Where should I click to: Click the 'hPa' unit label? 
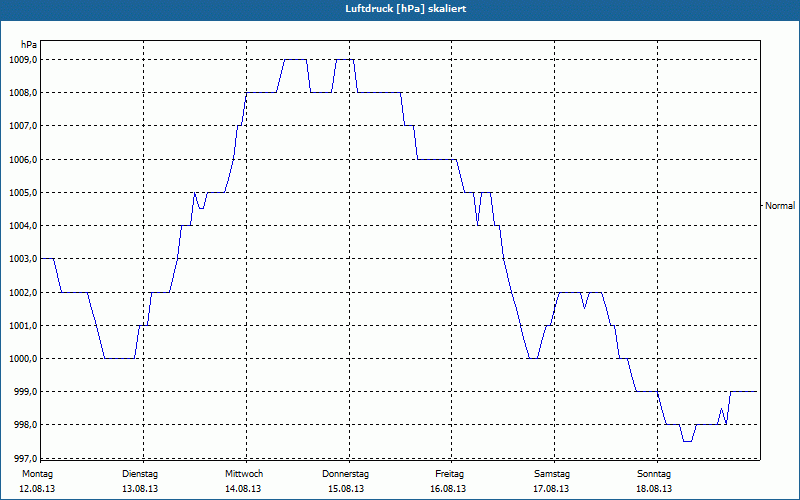click(29, 45)
